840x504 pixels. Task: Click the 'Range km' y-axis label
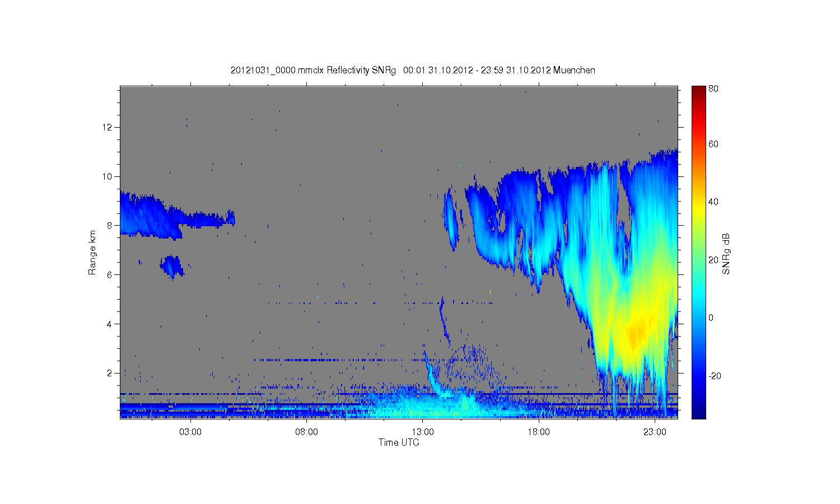[92, 253]
